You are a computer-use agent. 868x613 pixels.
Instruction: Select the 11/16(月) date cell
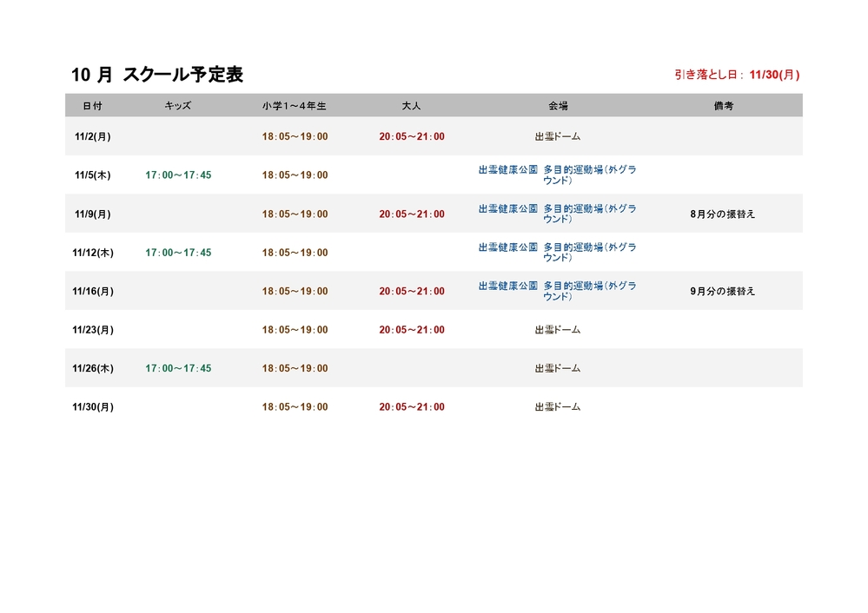click(92, 291)
